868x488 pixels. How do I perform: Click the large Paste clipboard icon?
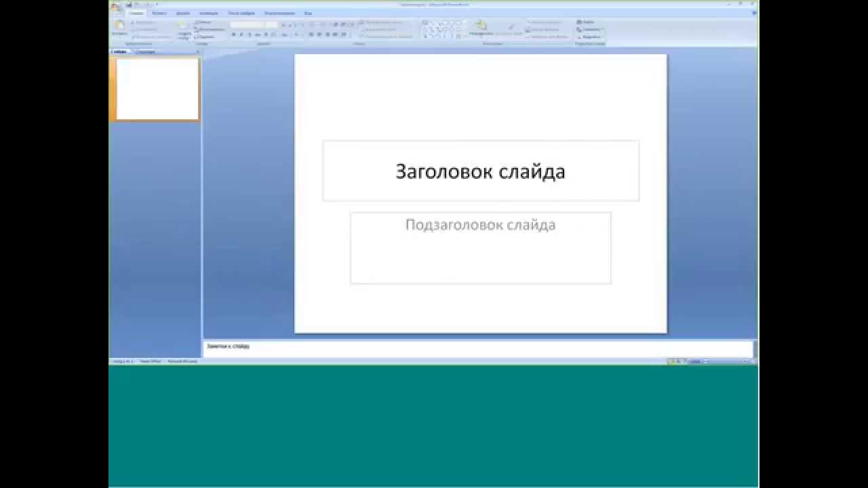tap(119, 24)
